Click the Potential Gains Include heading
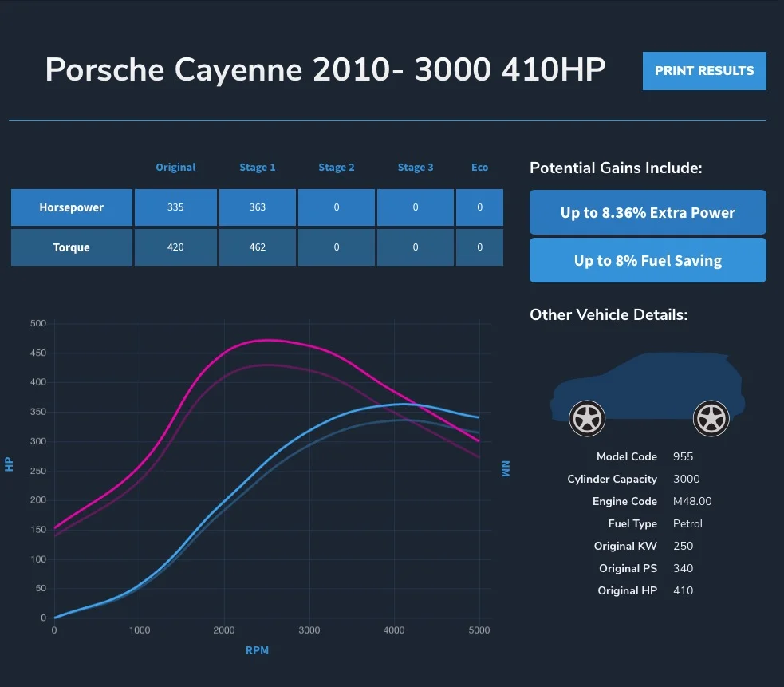Viewport: 784px width, 687px height. [x=616, y=168]
